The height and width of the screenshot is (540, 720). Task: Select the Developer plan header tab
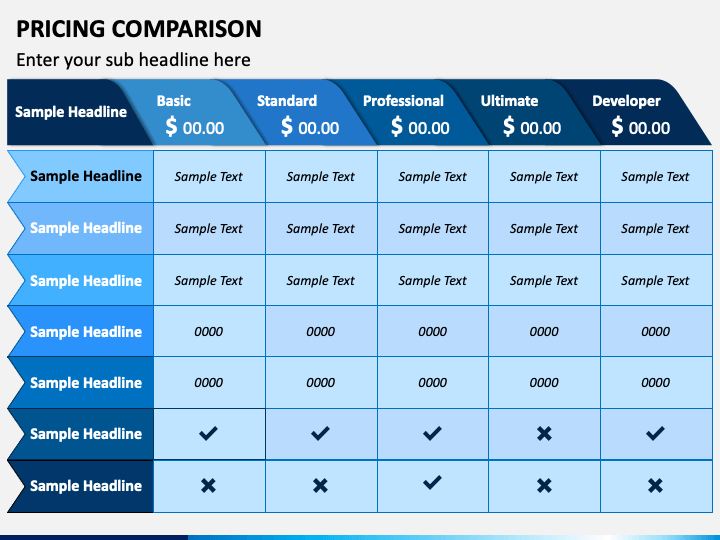tap(636, 113)
